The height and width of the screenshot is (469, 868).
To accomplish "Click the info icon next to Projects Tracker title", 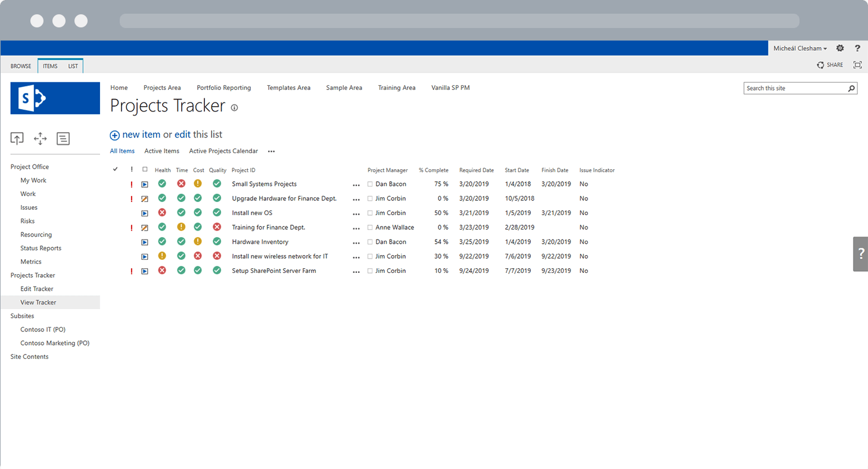I will click(x=234, y=108).
